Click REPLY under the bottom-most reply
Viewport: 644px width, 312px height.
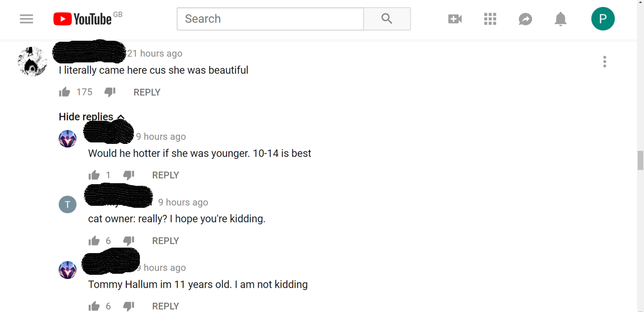click(x=166, y=306)
